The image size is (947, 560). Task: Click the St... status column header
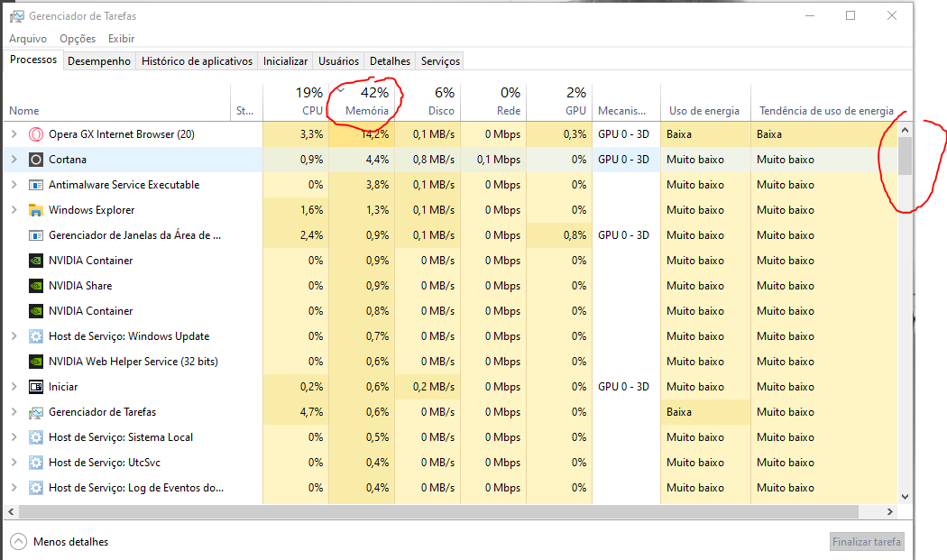point(246,102)
